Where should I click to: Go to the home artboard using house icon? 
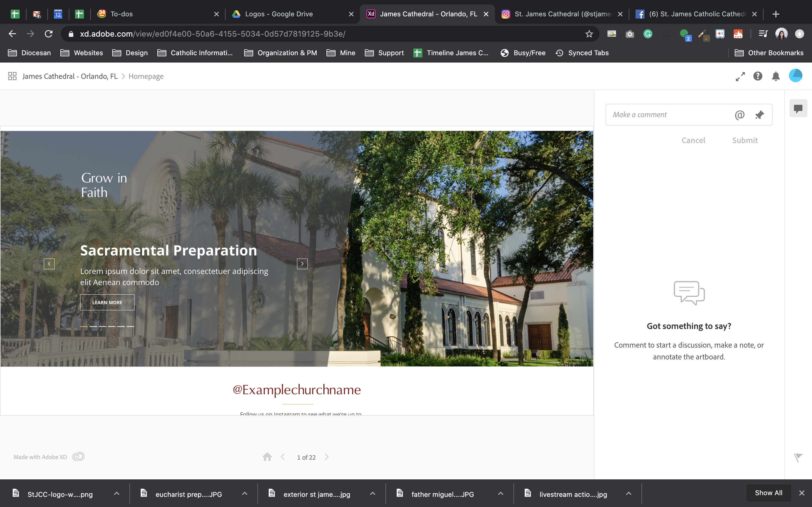(x=267, y=457)
